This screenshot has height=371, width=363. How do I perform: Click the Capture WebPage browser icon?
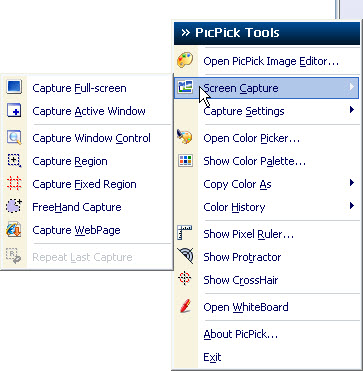click(x=14, y=230)
